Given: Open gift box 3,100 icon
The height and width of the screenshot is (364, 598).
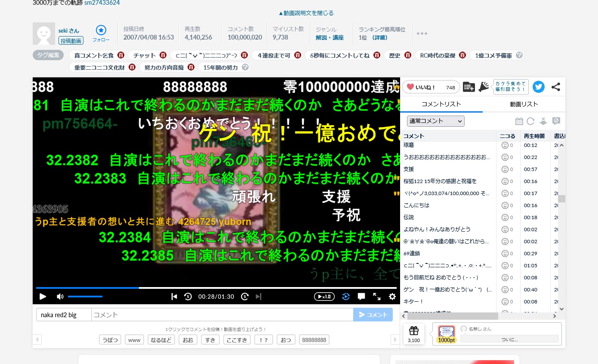Looking at the screenshot, I should [x=414, y=334].
